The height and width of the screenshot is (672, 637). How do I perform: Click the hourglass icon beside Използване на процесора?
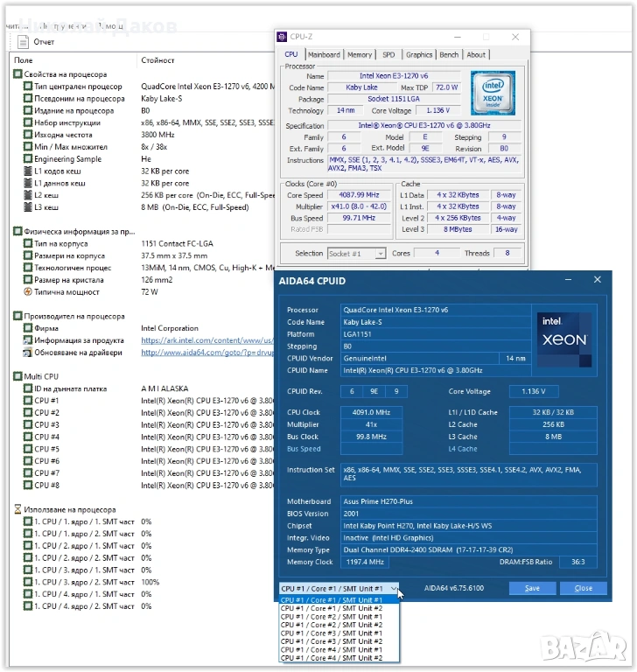pos(17,509)
